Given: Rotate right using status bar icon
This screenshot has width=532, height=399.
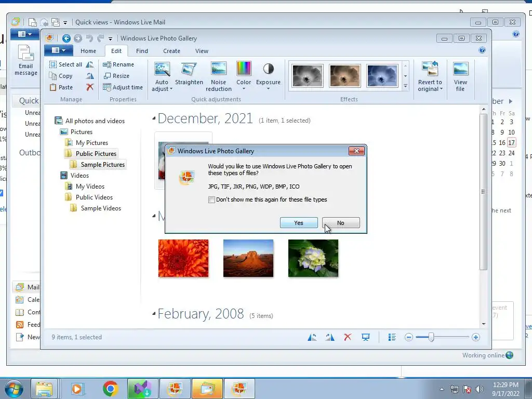Looking at the screenshot, I should (330, 337).
